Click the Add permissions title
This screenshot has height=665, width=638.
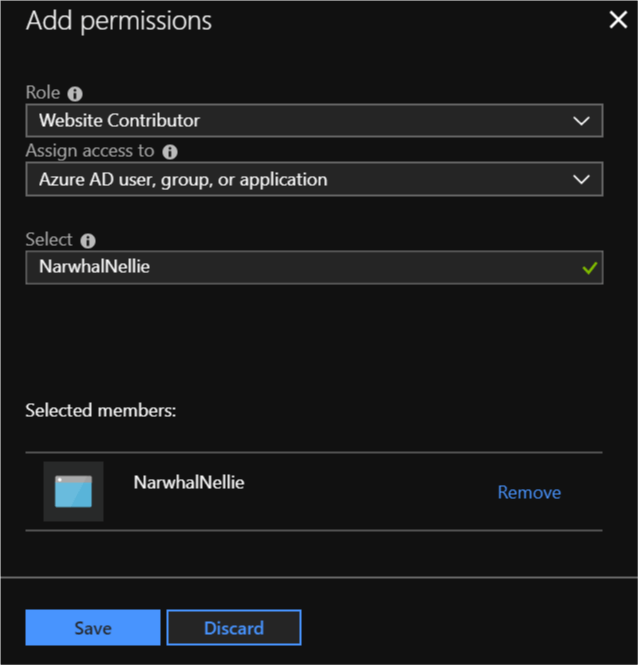tap(119, 21)
